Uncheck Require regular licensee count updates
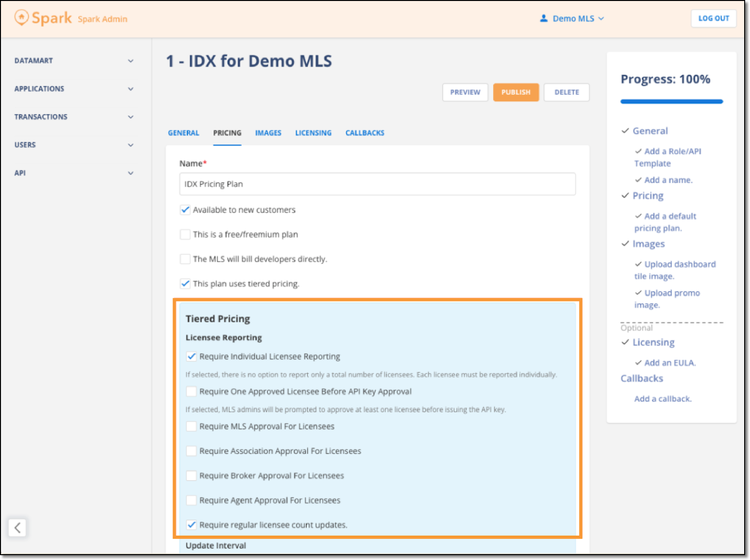 pos(192,525)
